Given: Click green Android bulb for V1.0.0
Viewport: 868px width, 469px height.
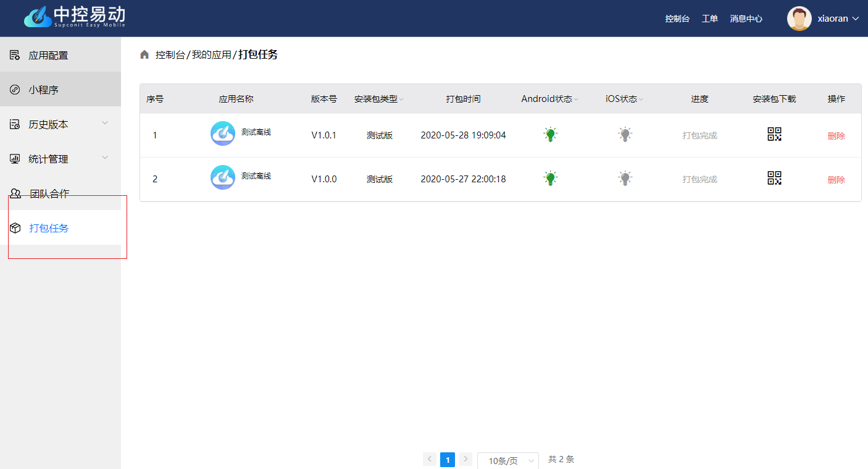Looking at the screenshot, I should (x=551, y=178).
